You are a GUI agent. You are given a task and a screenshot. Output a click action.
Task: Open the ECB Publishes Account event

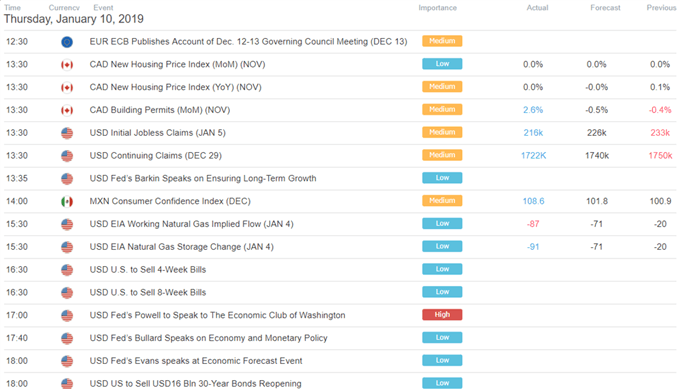click(x=248, y=42)
